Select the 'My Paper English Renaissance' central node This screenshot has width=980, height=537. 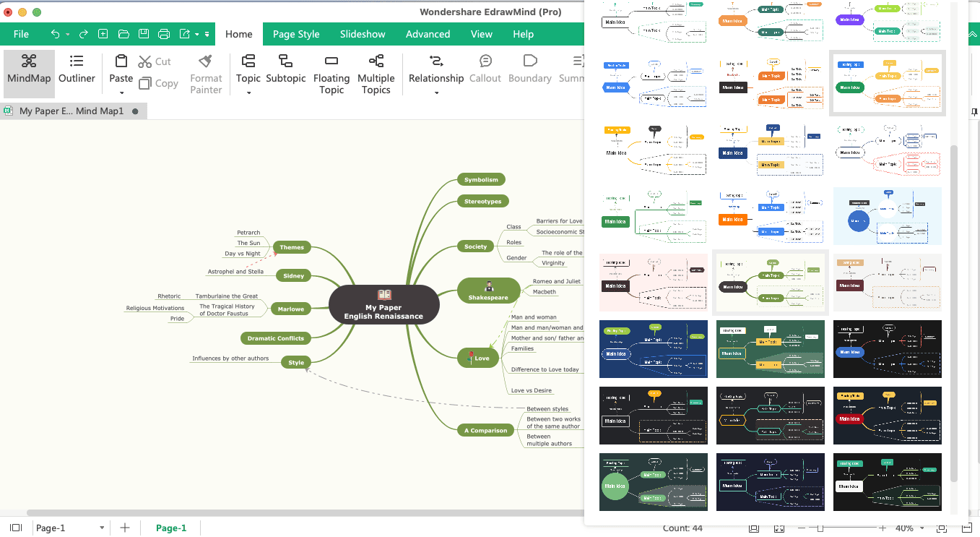click(383, 304)
